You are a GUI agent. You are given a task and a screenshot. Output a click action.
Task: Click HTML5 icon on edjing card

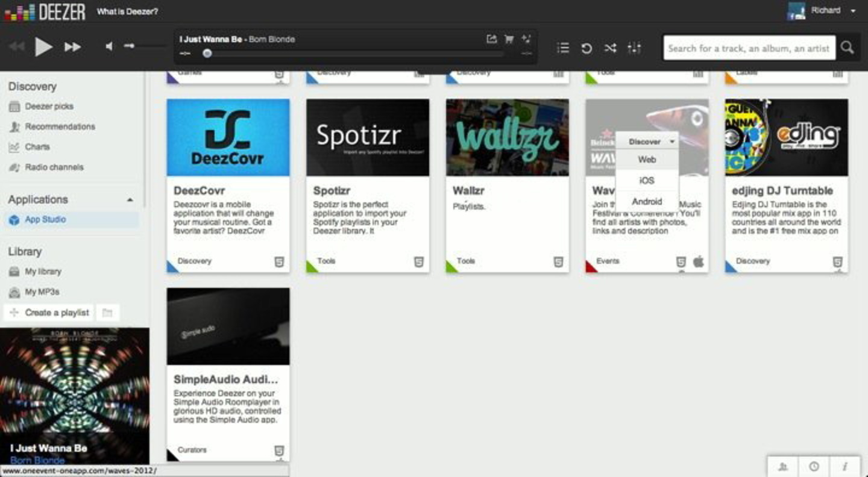click(838, 262)
